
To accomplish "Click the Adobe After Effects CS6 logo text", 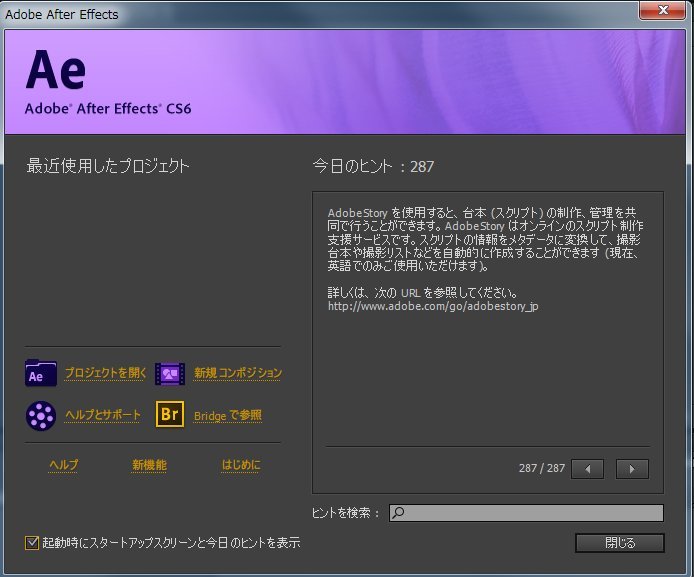I will pyautogui.click(x=108, y=109).
